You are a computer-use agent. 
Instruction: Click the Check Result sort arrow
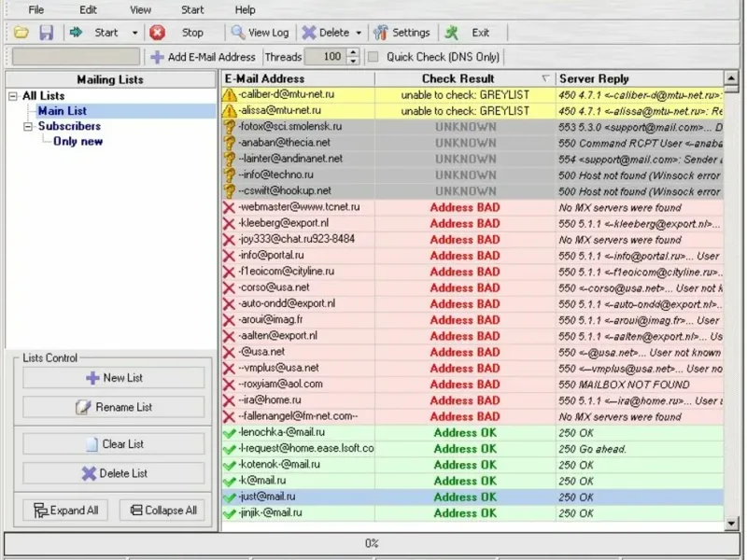pyautogui.click(x=545, y=78)
